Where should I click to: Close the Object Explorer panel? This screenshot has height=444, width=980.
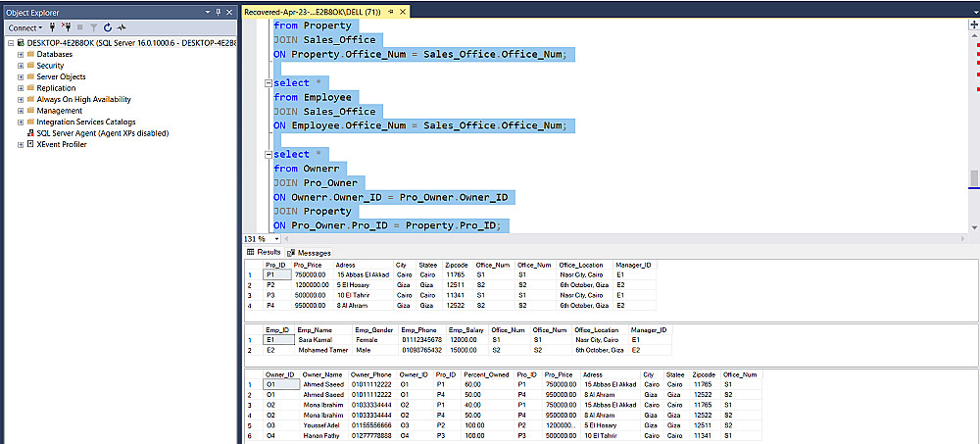point(229,12)
